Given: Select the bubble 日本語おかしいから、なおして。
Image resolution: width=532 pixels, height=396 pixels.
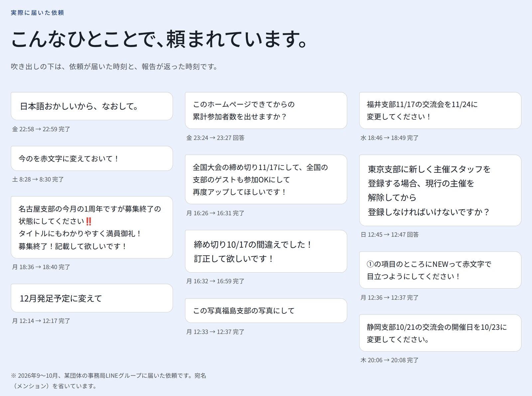Looking at the screenshot, I should pyautogui.click(x=92, y=106).
